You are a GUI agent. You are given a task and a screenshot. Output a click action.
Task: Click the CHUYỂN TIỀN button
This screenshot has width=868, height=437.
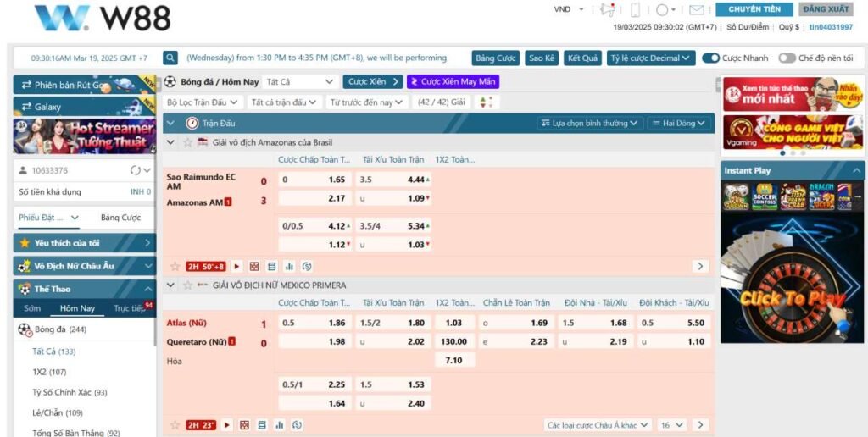point(754,9)
